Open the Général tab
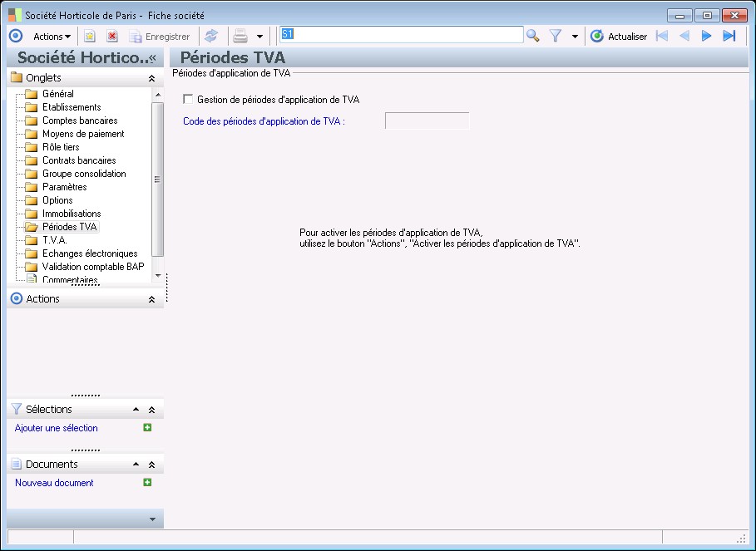Viewport: 756px width, 551px height. (x=58, y=94)
